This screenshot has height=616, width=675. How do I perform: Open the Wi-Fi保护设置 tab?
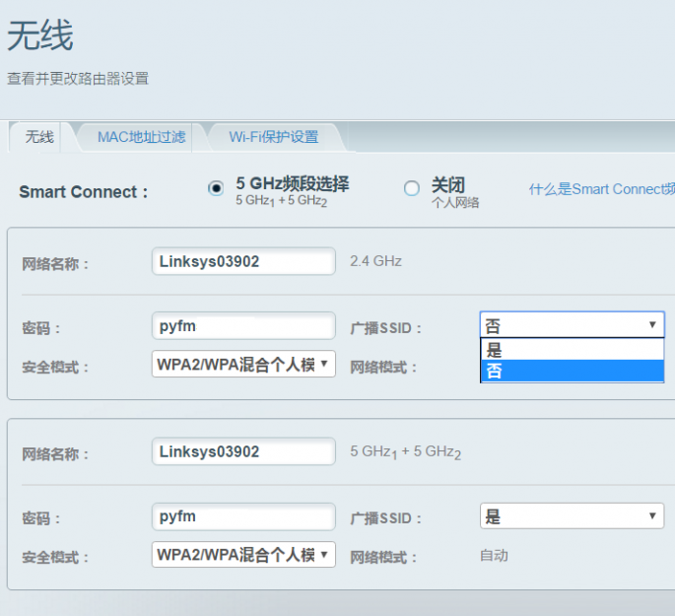(274, 137)
